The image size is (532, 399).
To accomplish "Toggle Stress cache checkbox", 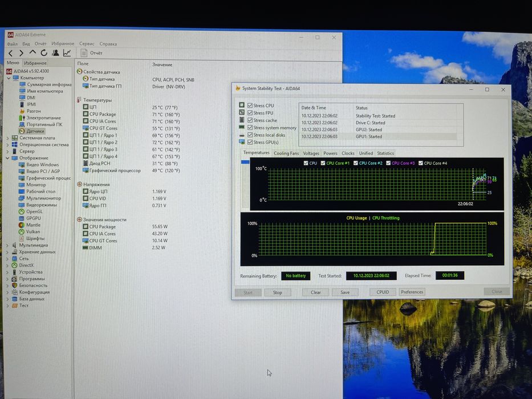I will click(250, 120).
